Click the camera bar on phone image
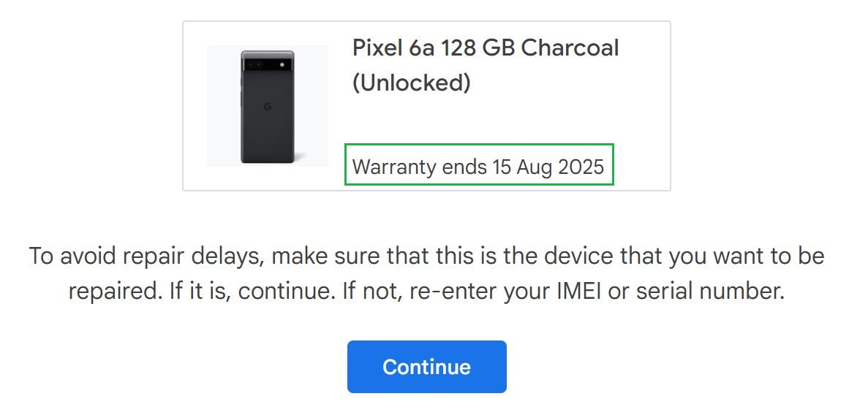The image size is (868, 407). coord(268,65)
